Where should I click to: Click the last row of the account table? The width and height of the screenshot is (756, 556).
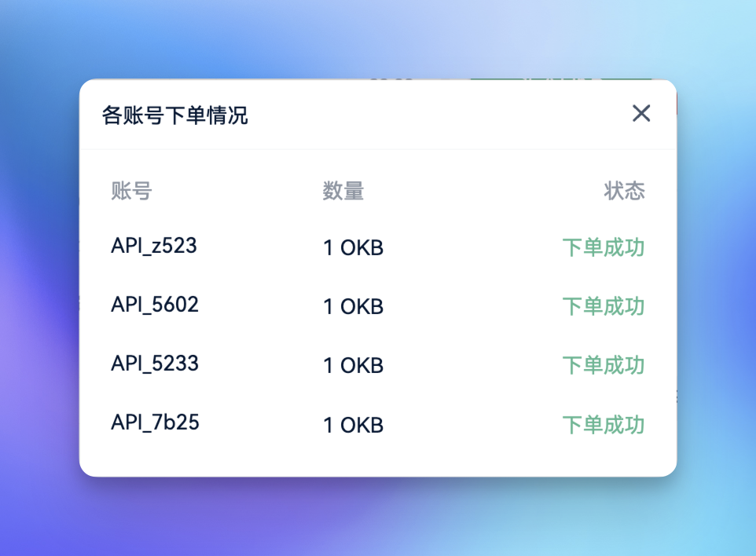[x=377, y=424]
